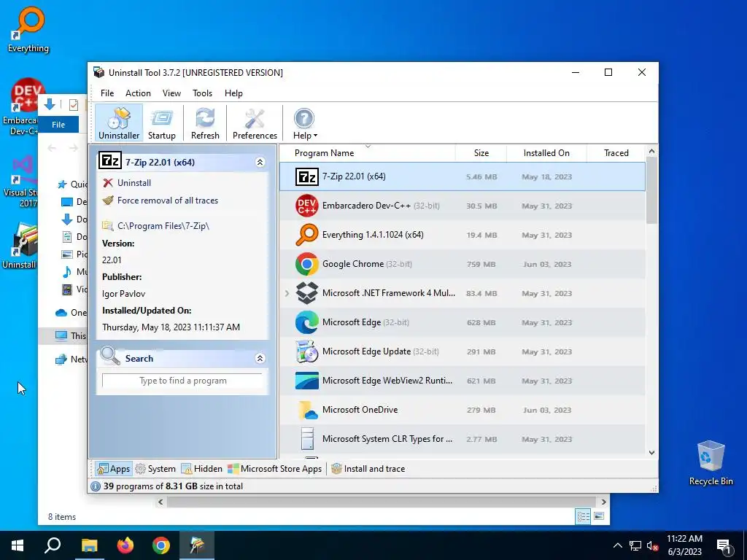The height and width of the screenshot is (560, 747).
Task: Sort by the Size column header
Action: (481, 153)
